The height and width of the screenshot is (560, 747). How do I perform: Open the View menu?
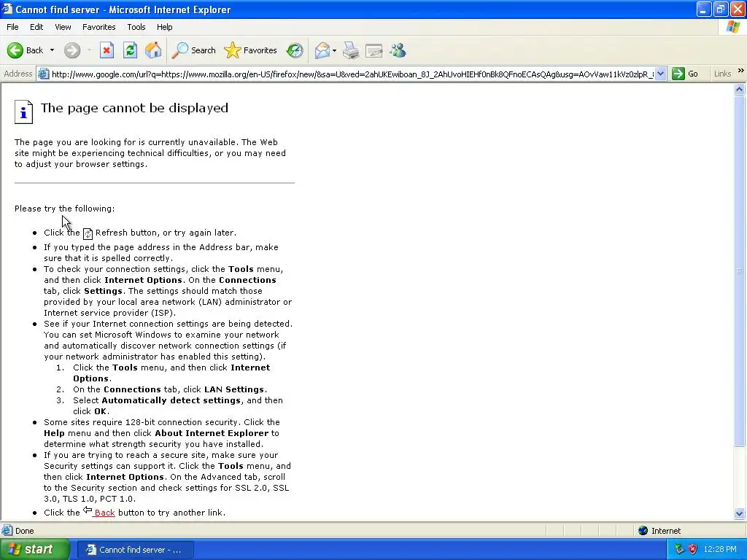click(x=63, y=27)
